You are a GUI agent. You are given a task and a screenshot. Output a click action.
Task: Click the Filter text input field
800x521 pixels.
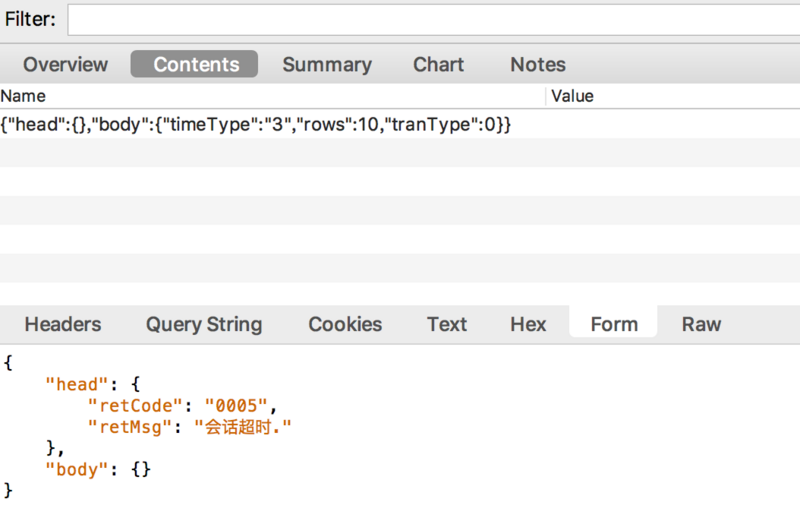(432, 20)
